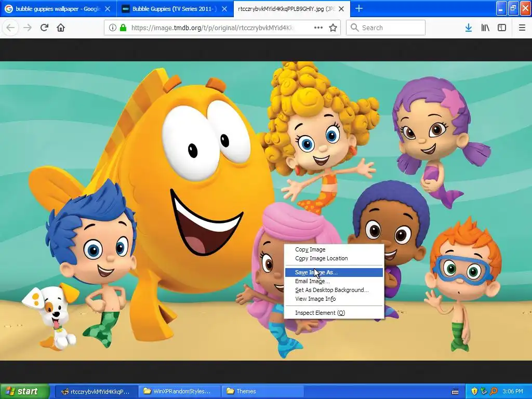
Task: Open WinXPRandomStyles folder from taskbar
Action: click(179, 391)
